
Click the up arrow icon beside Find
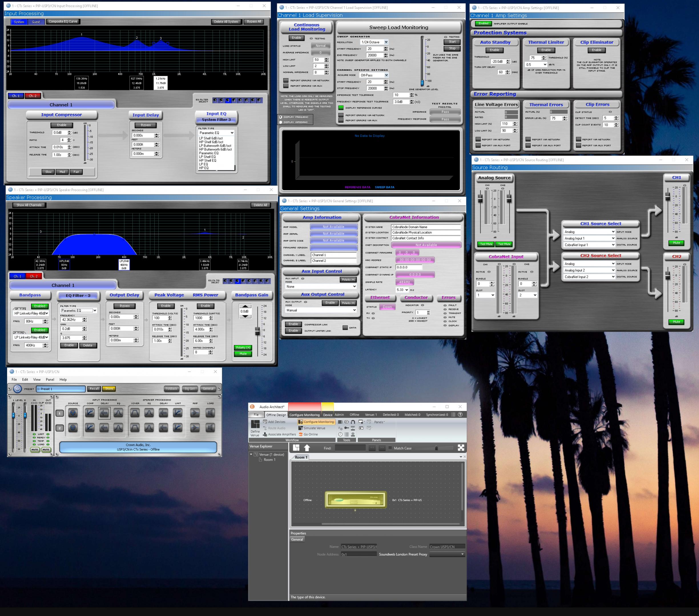[x=307, y=448]
